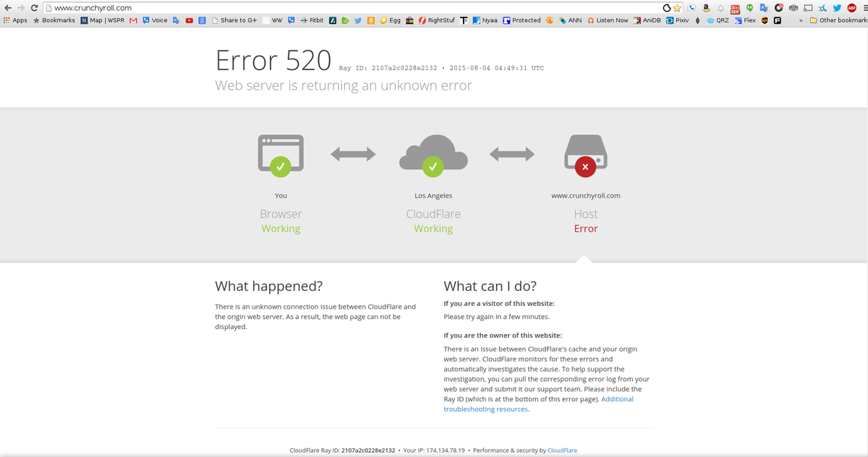Open the Twitter bird bookmark

[358, 20]
